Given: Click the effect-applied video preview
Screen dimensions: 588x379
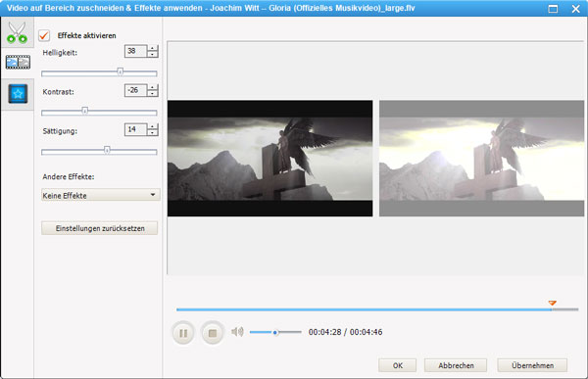Looking at the screenshot, I should [481, 159].
